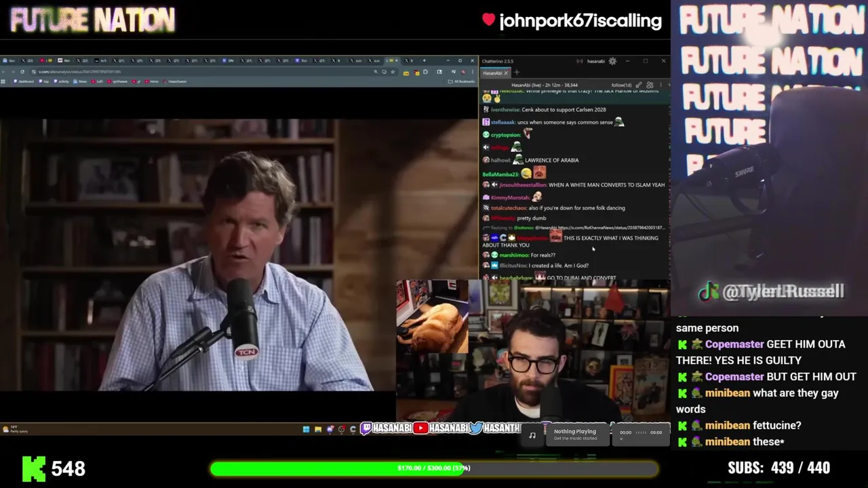The width and height of the screenshot is (868, 488).
Task: Click the johnpork67iscalling heart icon
Action: (488, 20)
